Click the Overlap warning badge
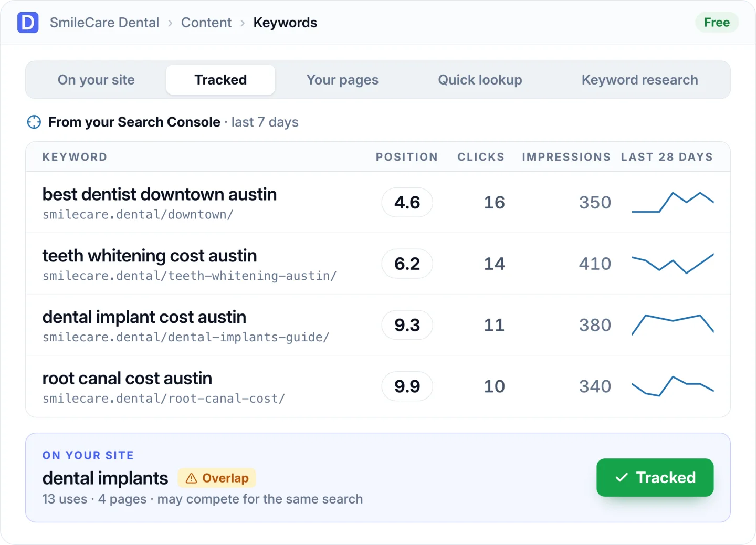Image resolution: width=756 pixels, height=545 pixels. (x=217, y=478)
